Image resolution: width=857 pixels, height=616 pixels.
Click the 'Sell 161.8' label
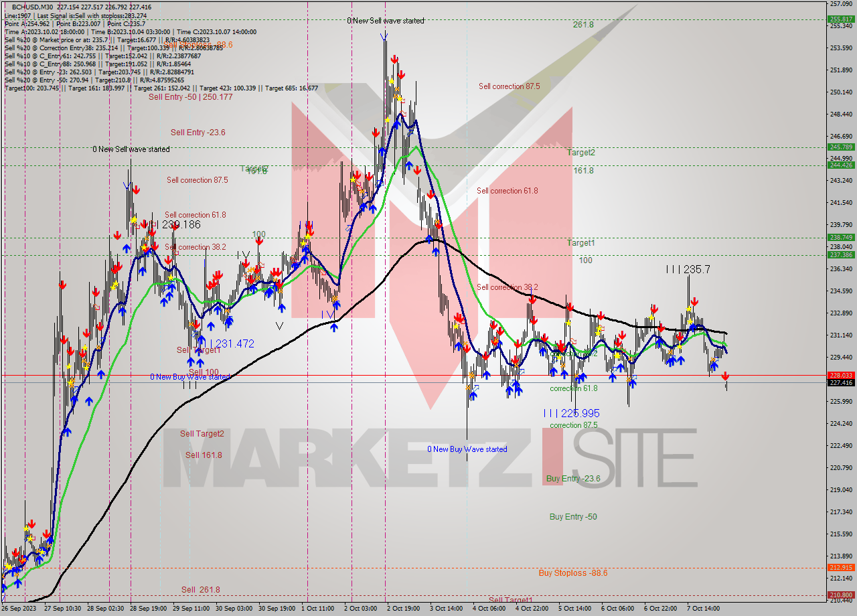204,455
